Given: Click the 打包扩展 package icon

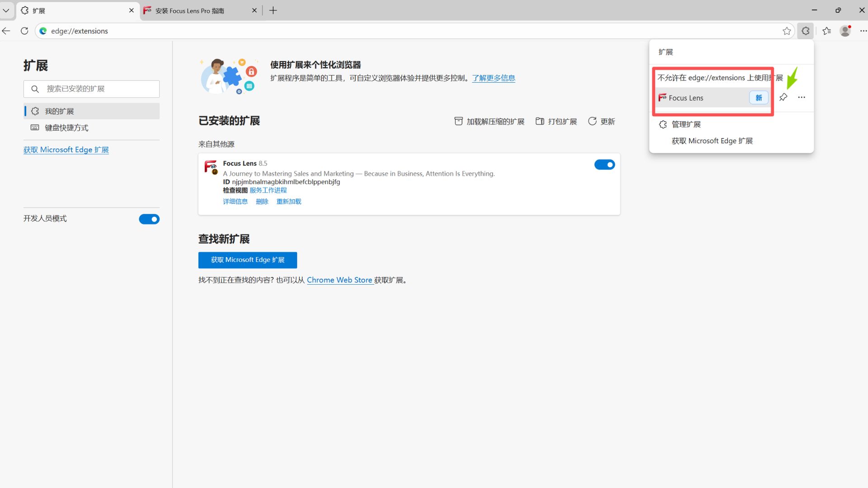Looking at the screenshot, I should 539,121.
